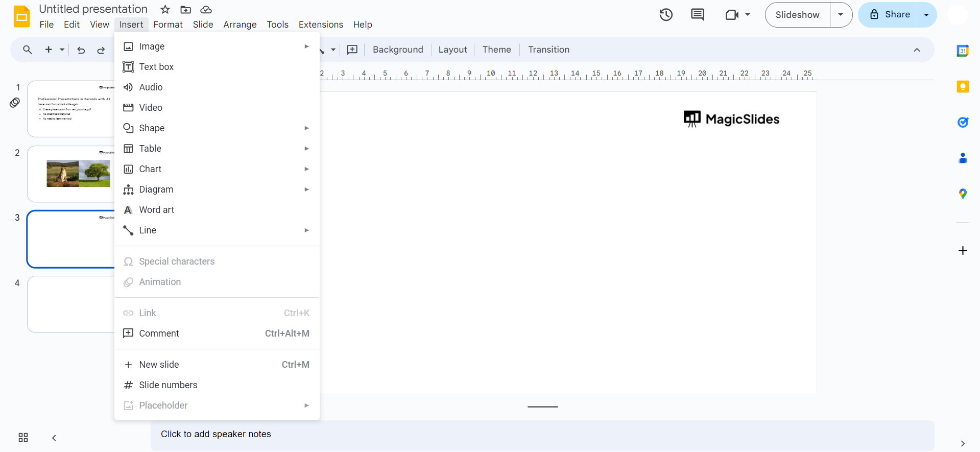Start the Slideshow
Viewport: 980px width, 452px height.
(797, 15)
